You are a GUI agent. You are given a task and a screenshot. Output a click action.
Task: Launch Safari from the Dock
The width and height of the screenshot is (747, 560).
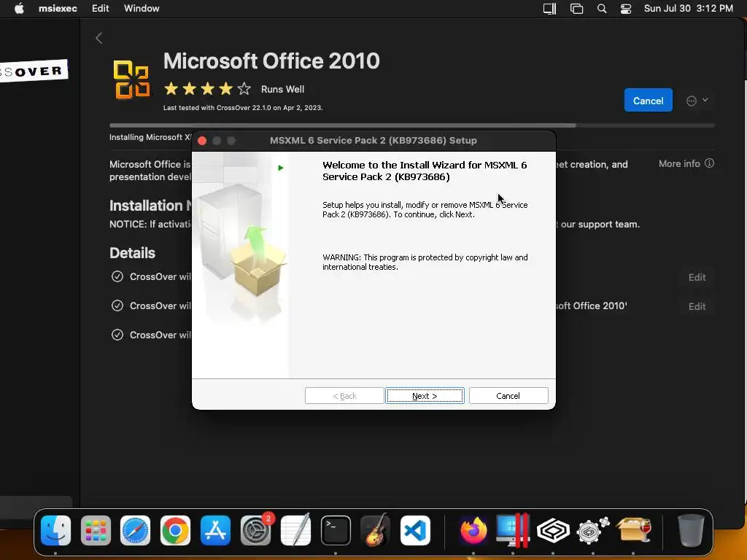(135, 530)
